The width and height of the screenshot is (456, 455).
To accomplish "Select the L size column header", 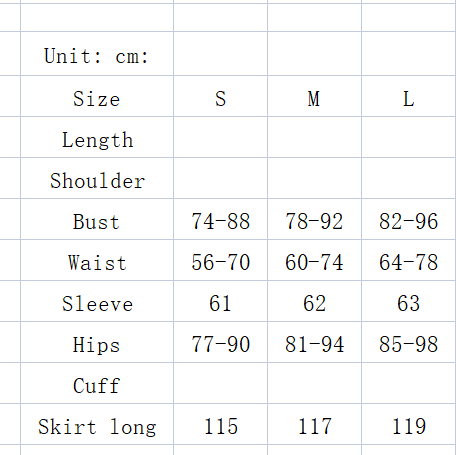I will click(409, 96).
